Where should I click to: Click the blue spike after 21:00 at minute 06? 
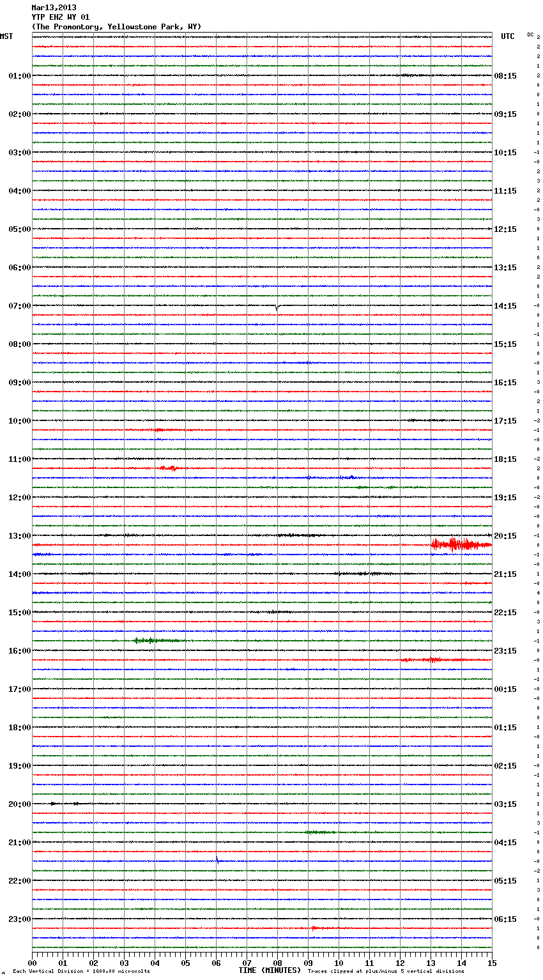click(217, 859)
